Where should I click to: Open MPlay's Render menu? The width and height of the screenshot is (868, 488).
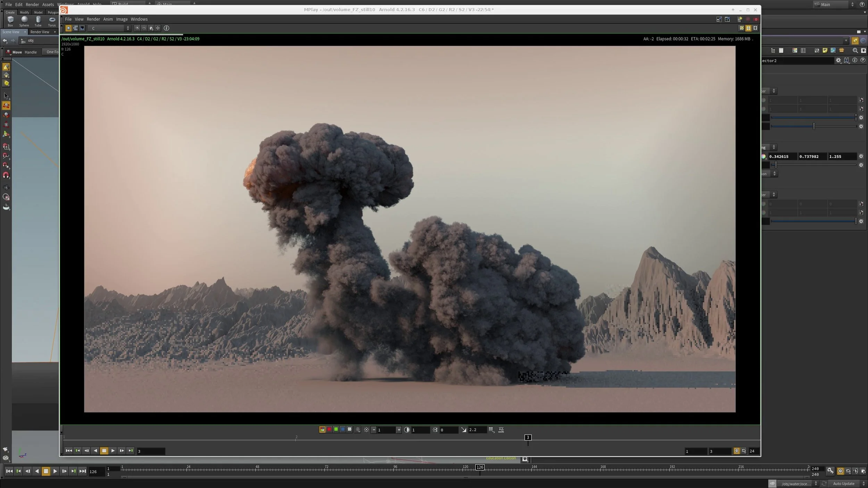tap(93, 19)
